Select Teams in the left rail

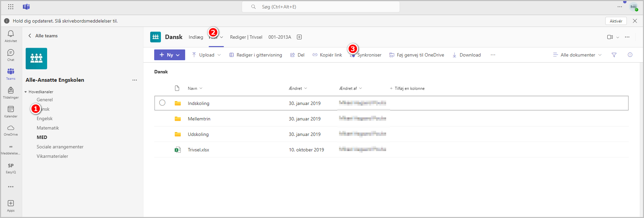click(11, 74)
